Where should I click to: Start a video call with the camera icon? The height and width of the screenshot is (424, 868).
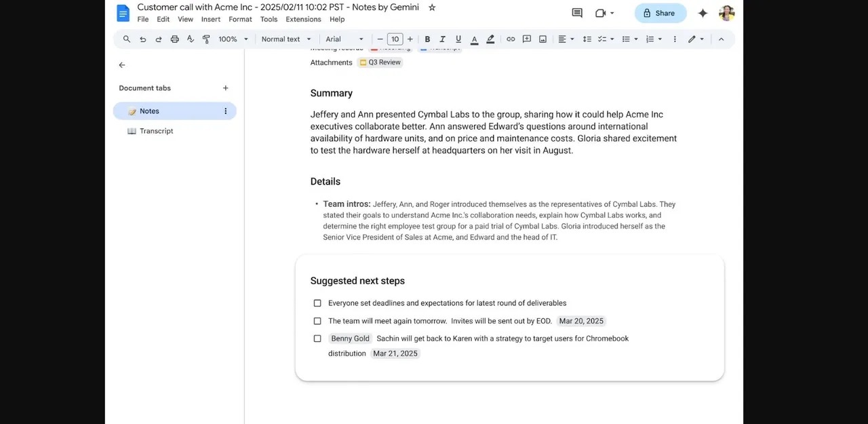point(600,13)
